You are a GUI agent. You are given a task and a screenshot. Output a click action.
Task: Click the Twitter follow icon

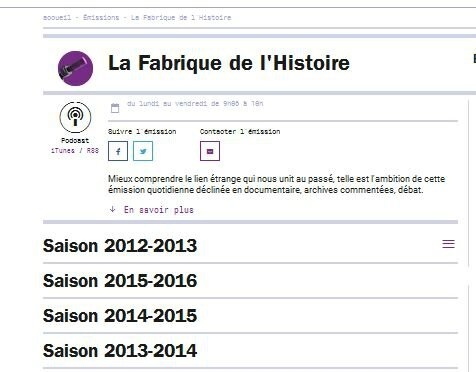pos(143,151)
